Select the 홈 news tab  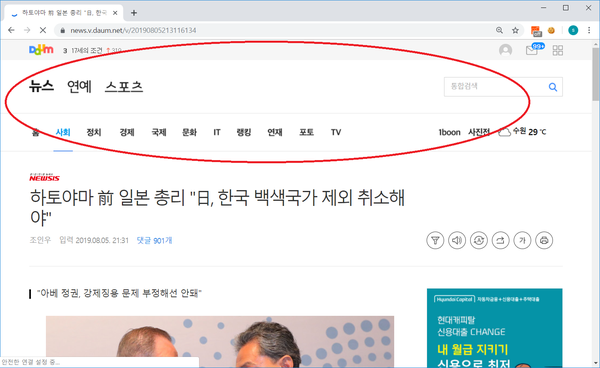point(36,132)
